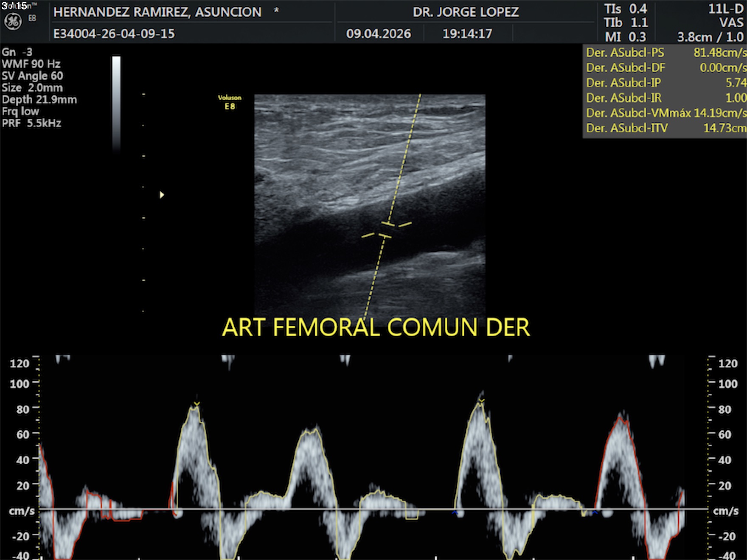Image resolution: width=747 pixels, height=560 pixels.
Task: Click patient name HERNANDEZ RAMIREZ, ASUNCION
Action: click(157, 12)
